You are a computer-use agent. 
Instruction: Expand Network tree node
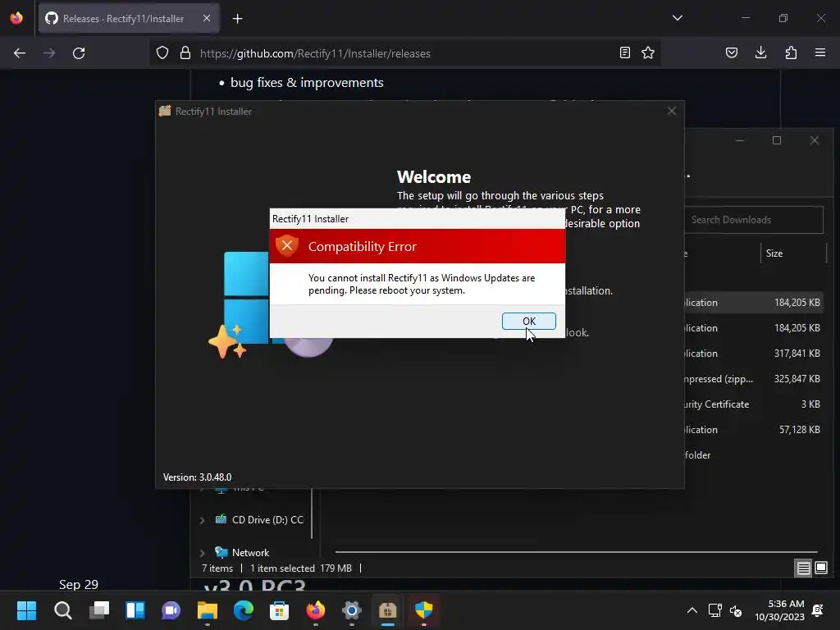point(202,553)
